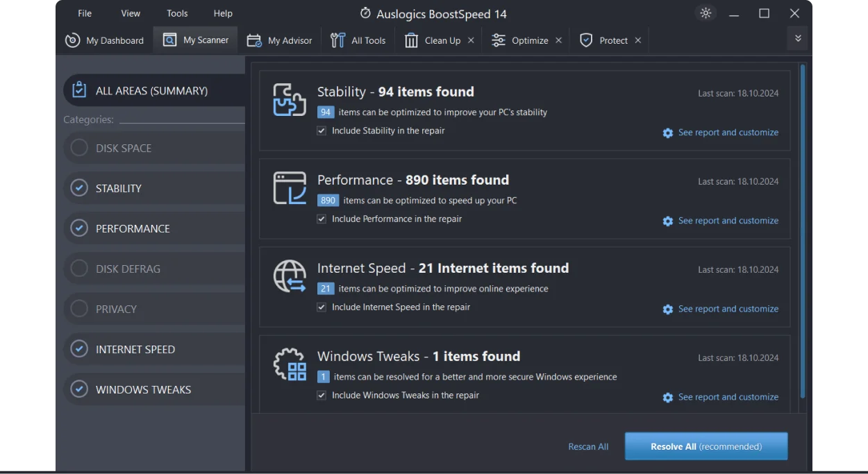Click the results list vertical scrollbar
The image size is (868, 474).
click(x=803, y=231)
